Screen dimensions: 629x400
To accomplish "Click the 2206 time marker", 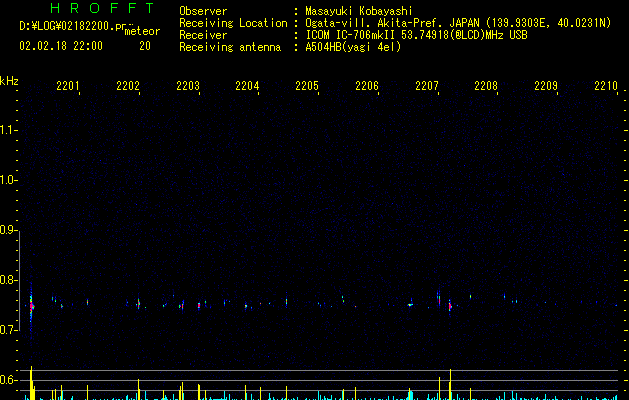I will tap(367, 85).
